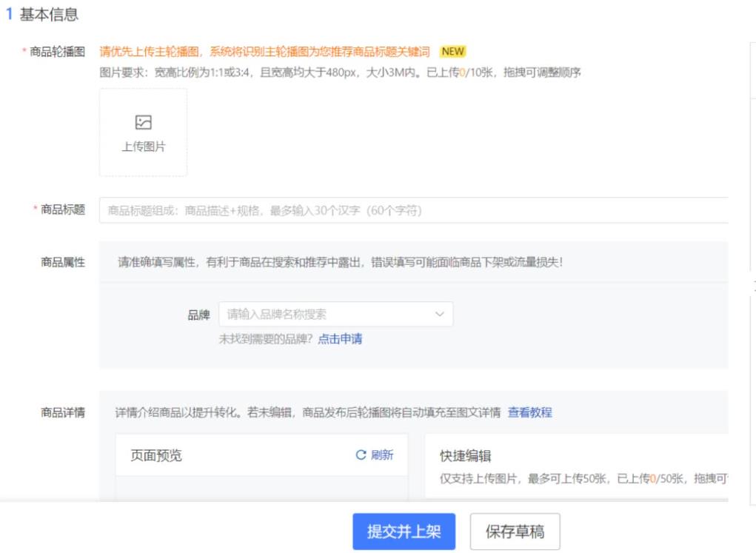Viewport: 756px width, 553px height.
Task: Open the 点击申请 brand application link
Action: tap(340, 339)
